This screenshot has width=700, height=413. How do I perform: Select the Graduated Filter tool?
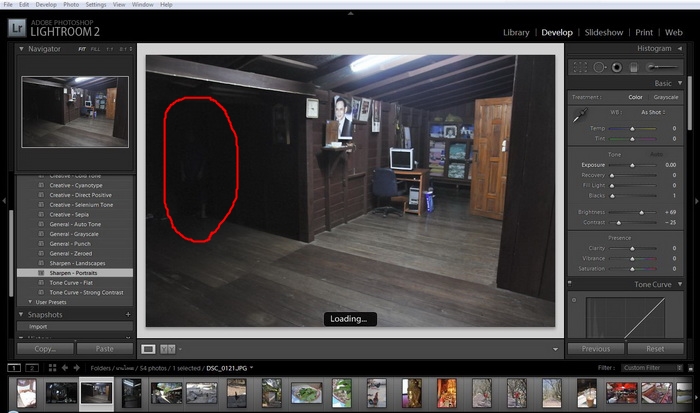633,67
